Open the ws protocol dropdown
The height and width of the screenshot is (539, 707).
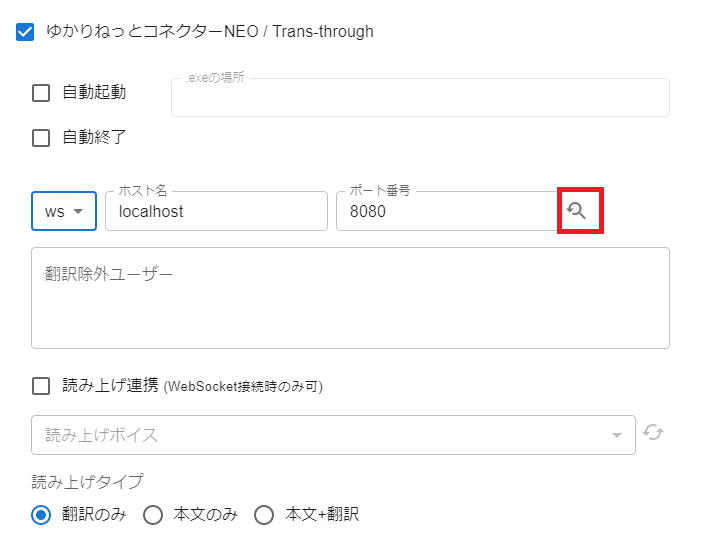coord(64,211)
